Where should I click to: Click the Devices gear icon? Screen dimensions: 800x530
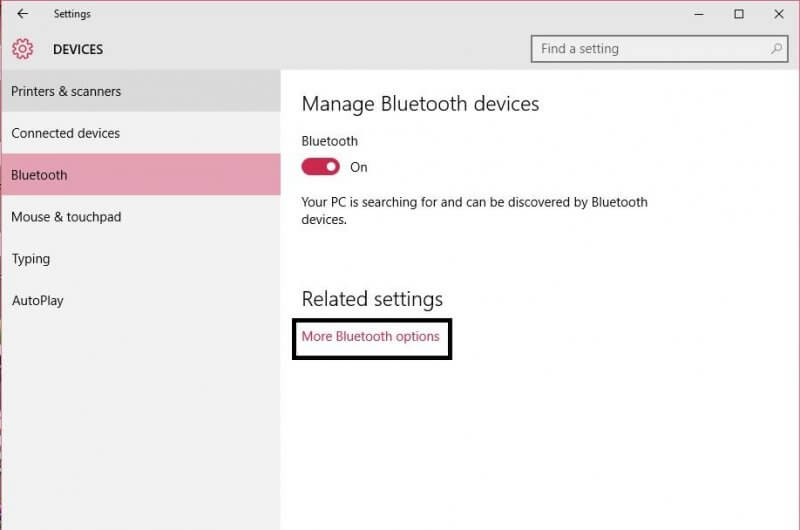22,49
